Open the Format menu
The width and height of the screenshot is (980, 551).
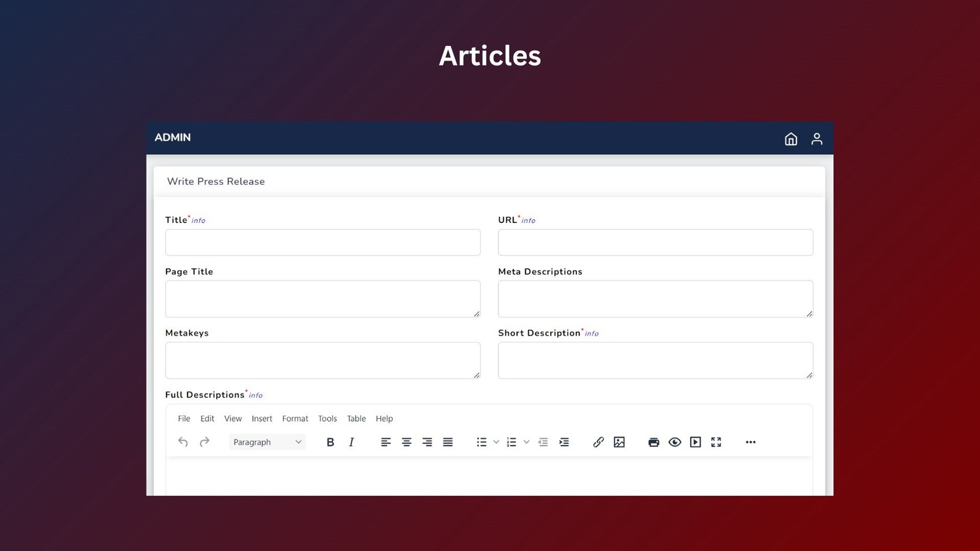coord(295,419)
